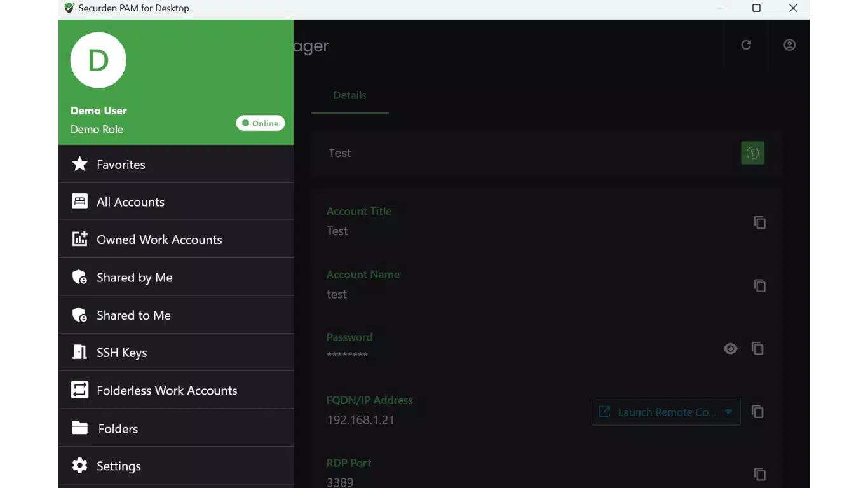
Task: Click the Shared by Me shield icon
Action: coord(79,277)
